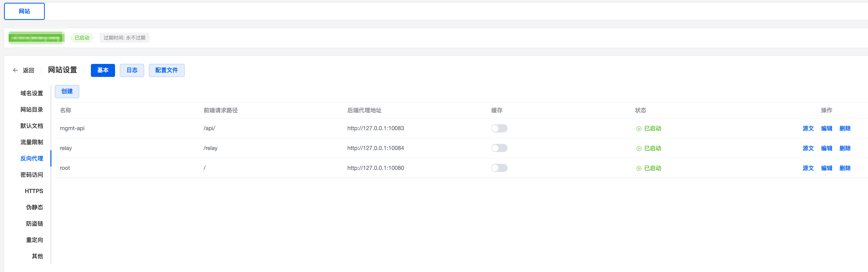The height and width of the screenshot is (272, 868).
Task: Click the blurred website name
Action: tap(36, 38)
